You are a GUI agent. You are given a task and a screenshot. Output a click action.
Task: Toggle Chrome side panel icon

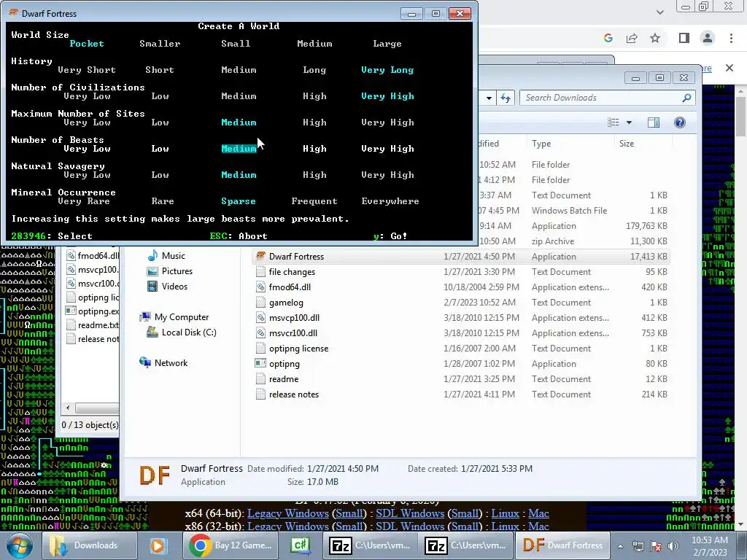[x=684, y=38]
